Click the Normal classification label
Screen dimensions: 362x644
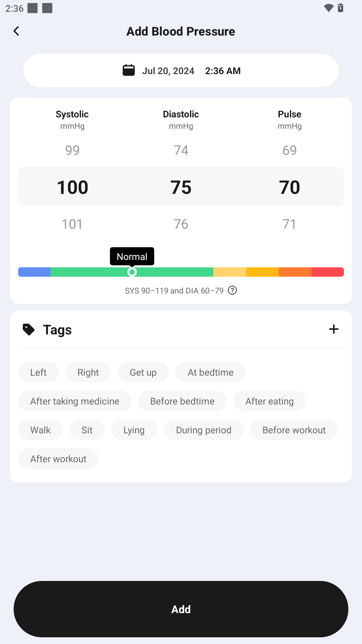pos(132,256)
